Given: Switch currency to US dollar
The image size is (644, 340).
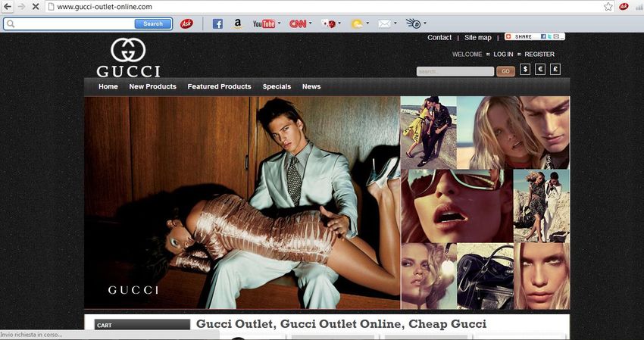Looking at the screenshot, I should [x=525, y=70].
